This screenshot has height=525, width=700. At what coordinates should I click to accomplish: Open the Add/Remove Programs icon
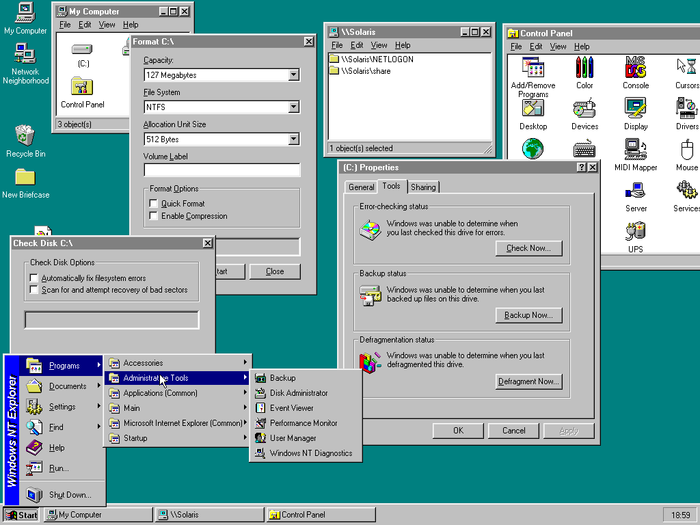click(x=533, y=69)
